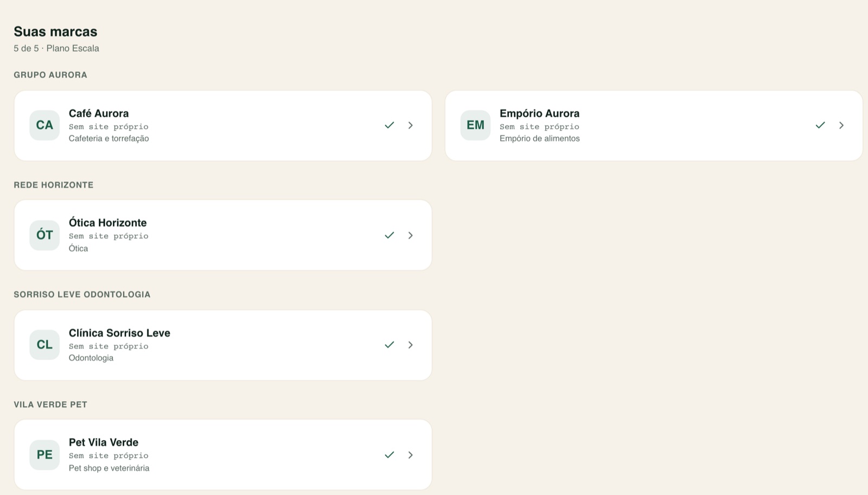Open Clínica Sorriso Leve via its chevron
The image size is (868, 495).
pyautogui.click(x=411, y=345)
